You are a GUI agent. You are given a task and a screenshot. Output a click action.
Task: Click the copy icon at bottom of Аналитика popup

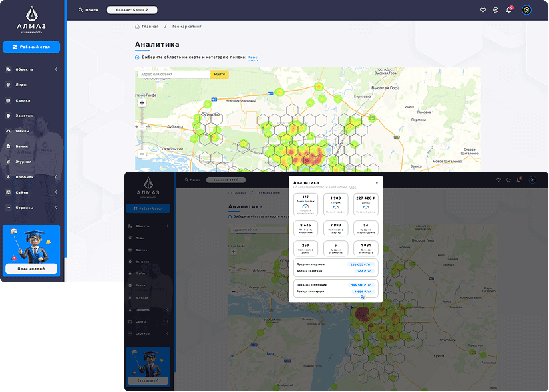click(x=363, y=296)
